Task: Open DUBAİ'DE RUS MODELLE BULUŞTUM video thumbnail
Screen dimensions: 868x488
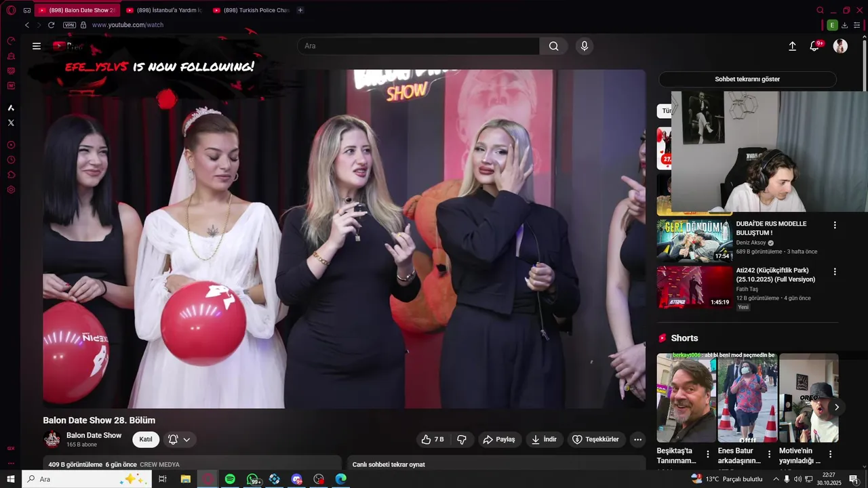Action: tap(694, 241)
